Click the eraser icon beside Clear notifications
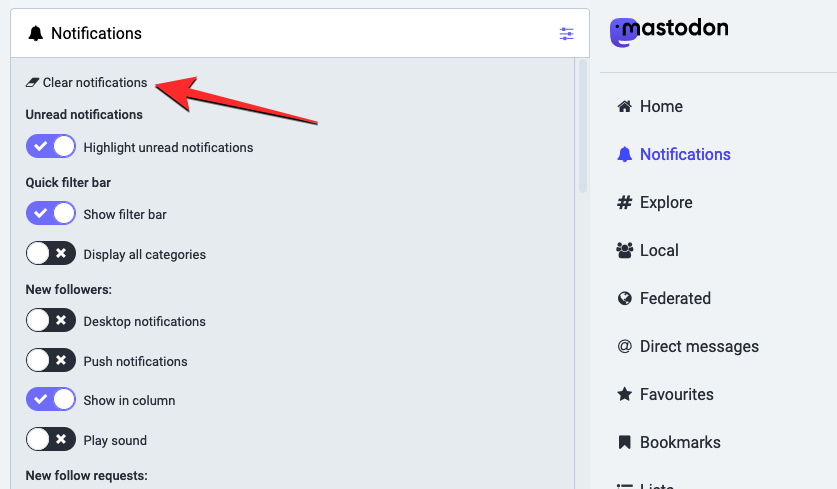This screenshot has width=837, height=489. [x=33, y=83]
